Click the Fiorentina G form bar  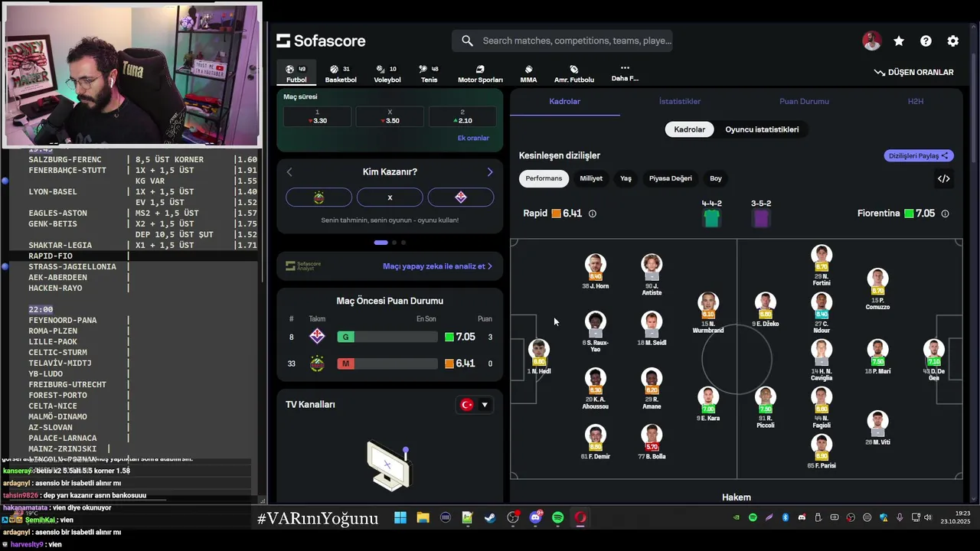387,337
